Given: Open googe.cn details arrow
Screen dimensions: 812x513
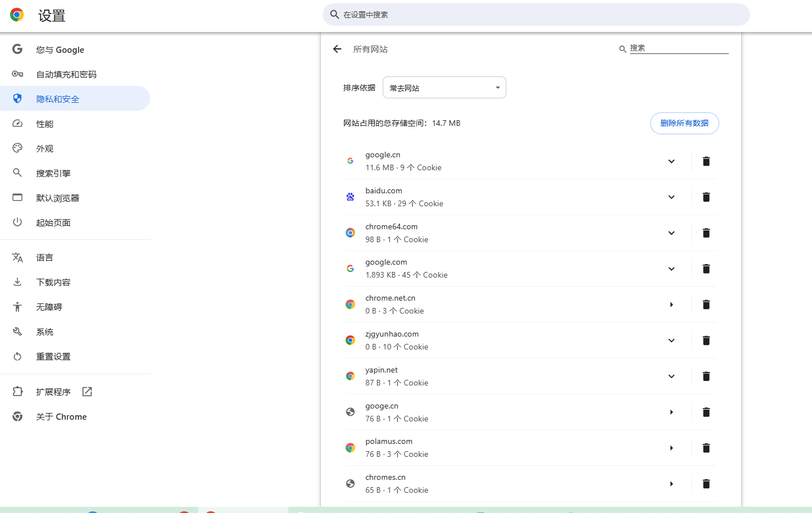Looking at the screenshot, I should tap(672, 412).
